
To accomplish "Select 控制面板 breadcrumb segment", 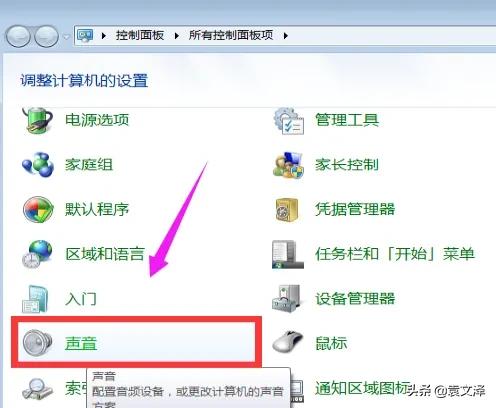I will tap(140, 35).
